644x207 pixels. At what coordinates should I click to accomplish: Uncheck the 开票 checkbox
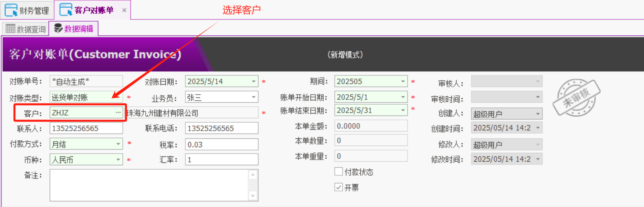pyautogui.click(x=339, y=187)
